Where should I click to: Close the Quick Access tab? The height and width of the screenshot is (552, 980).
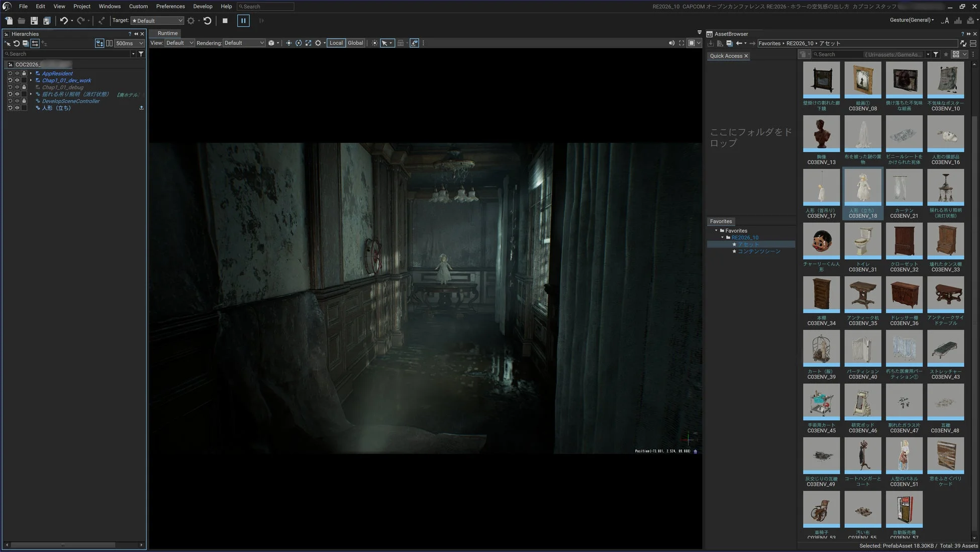click(x=746, y=56)
